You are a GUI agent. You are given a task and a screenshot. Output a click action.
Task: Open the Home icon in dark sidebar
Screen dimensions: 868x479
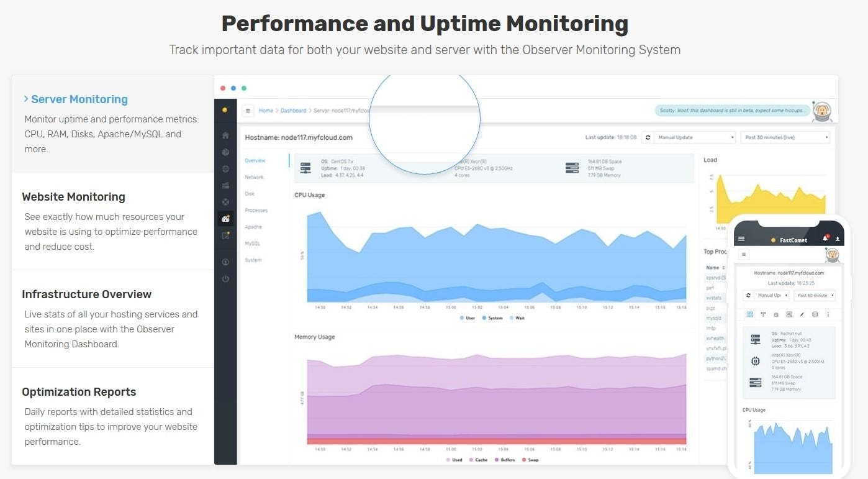pyautogui.click(x=225, y=135)
